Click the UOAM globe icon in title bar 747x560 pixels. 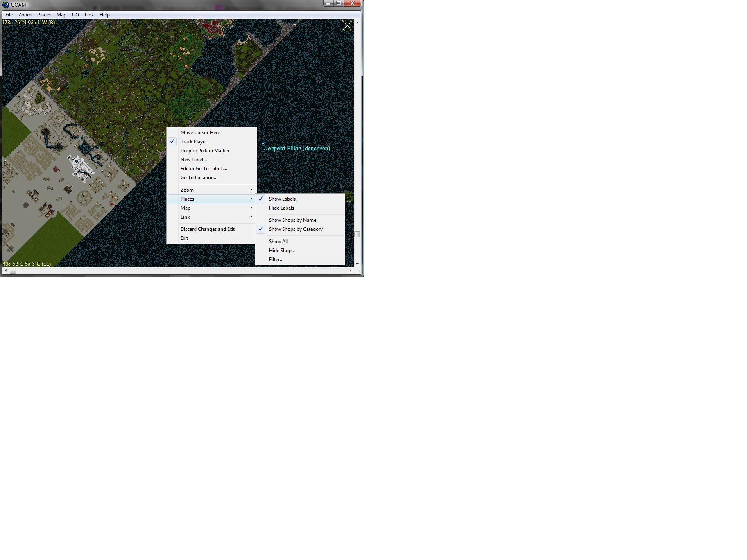point(6,5)
